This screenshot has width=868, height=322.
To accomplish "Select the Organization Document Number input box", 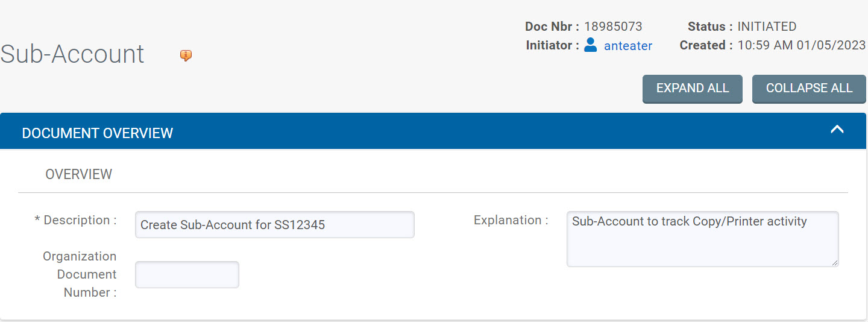I will 187,274.
